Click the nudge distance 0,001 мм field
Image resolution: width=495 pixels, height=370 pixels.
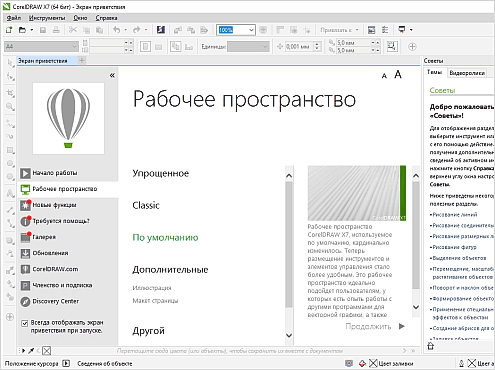pyautogui.click(x=299, y=47)
